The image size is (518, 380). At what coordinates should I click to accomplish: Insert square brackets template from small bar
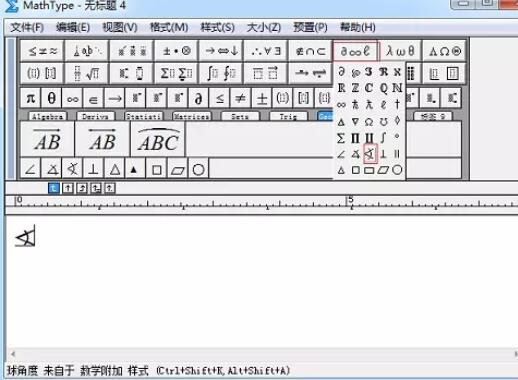click(304, 98)
